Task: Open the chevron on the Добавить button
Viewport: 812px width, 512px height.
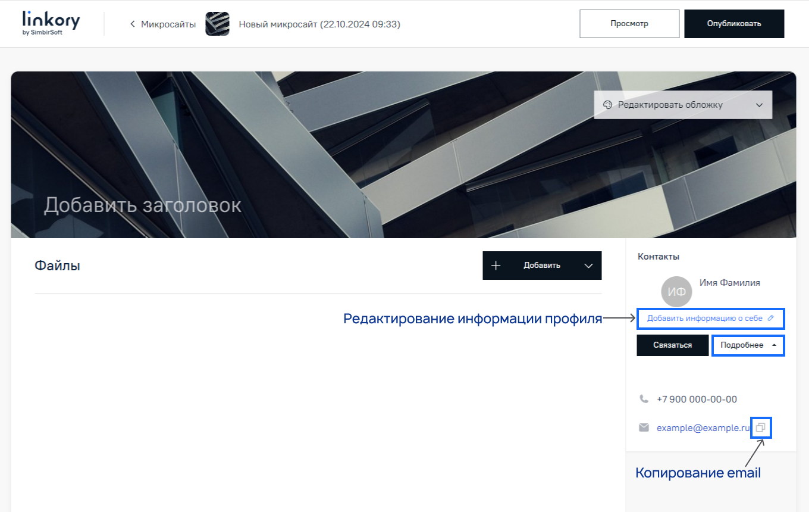Action: pyautogui.click(x=588, y=265)
